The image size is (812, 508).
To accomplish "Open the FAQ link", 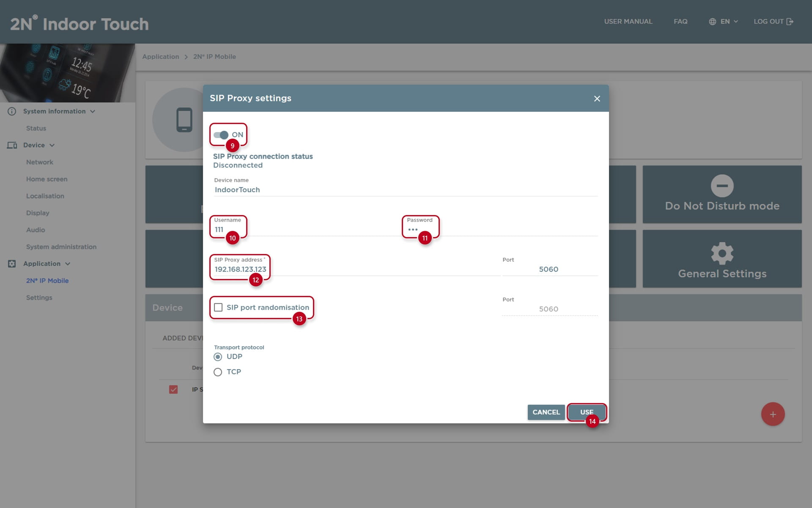I will (x=680, y=22).
